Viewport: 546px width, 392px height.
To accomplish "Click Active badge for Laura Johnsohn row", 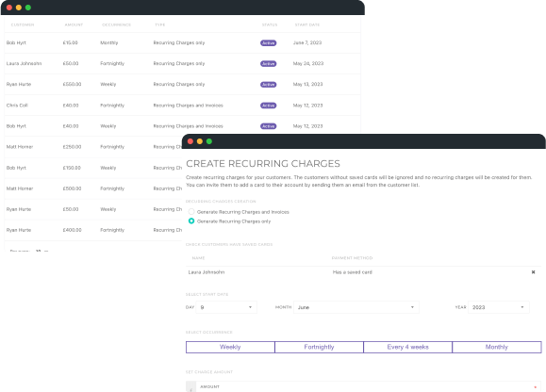I will [x=268, y=64].
